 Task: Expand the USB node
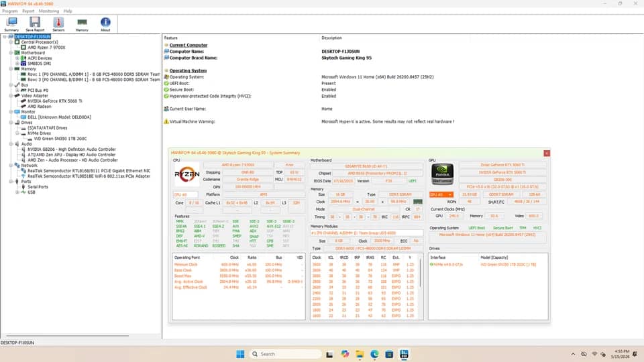17,192
